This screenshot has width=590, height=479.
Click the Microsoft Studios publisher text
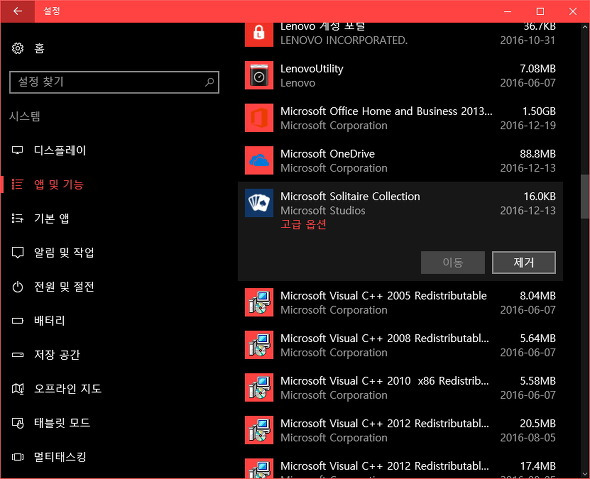click(x=322, y=211)
